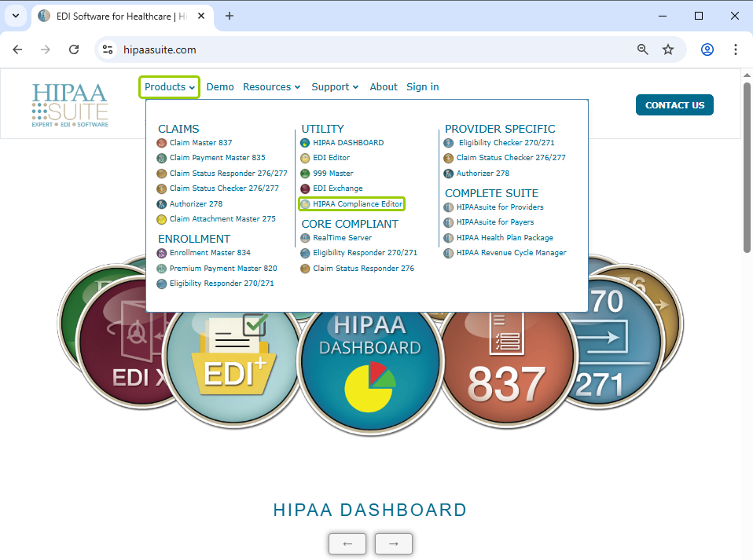This screenshot has width=753, height=560.
Task: Open Authorizer 278 under Provider Specific
Action: tap(483, 174)
